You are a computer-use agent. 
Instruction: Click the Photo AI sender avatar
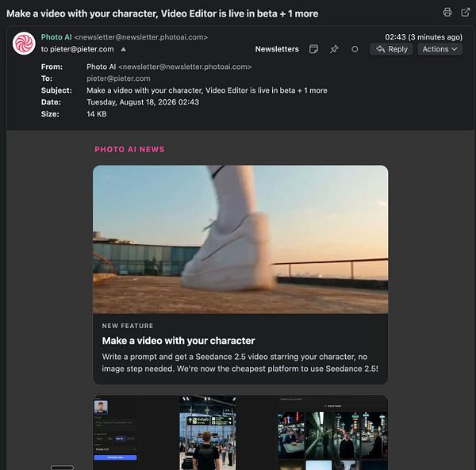[x=24, y=44]
